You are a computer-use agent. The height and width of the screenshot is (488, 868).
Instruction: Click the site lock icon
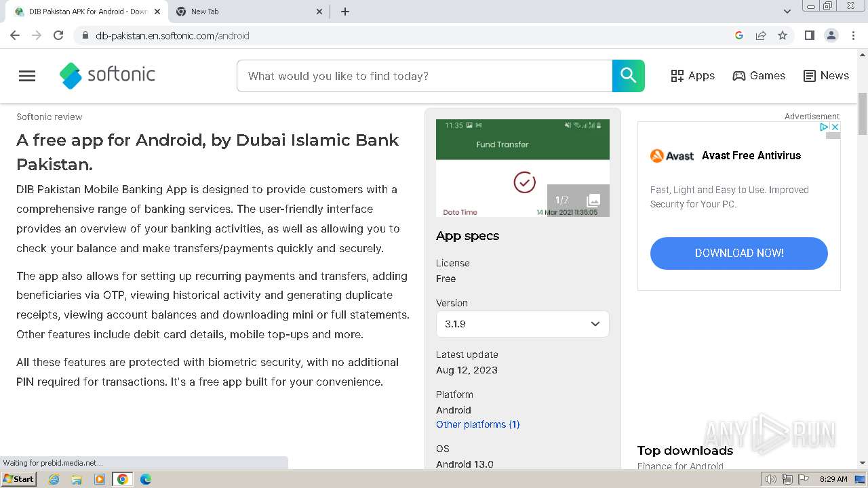[x=85, y=35]
